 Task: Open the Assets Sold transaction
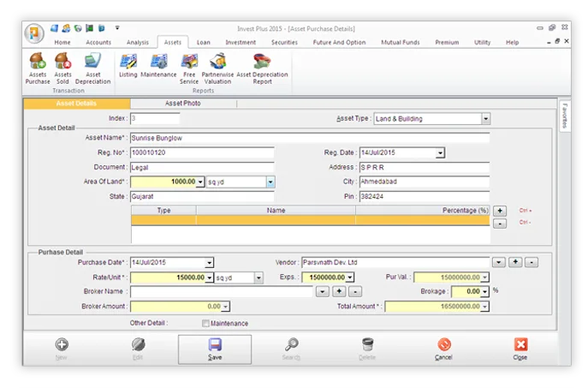pos(62,69)
